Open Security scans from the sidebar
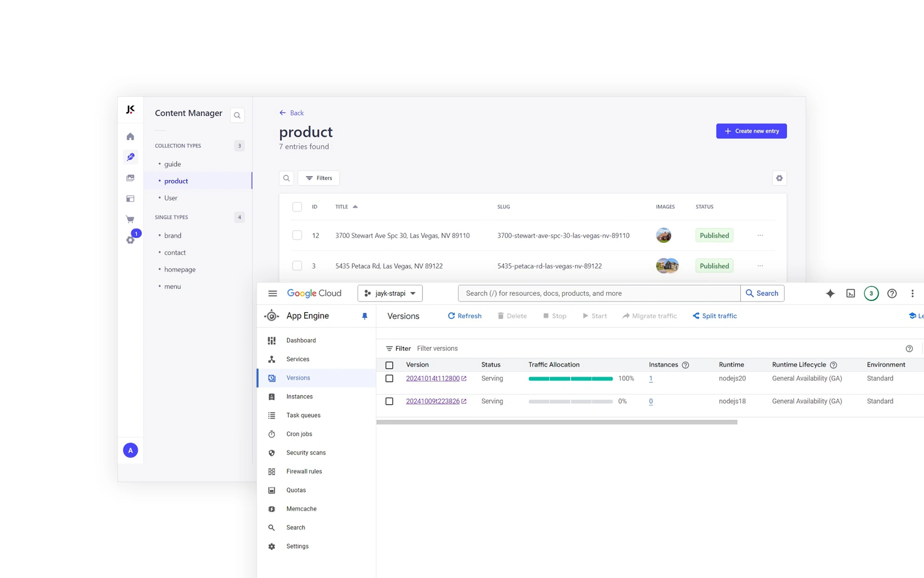Image resolution: width=924 pixels, height=578 pixels. tap(306, 452)
